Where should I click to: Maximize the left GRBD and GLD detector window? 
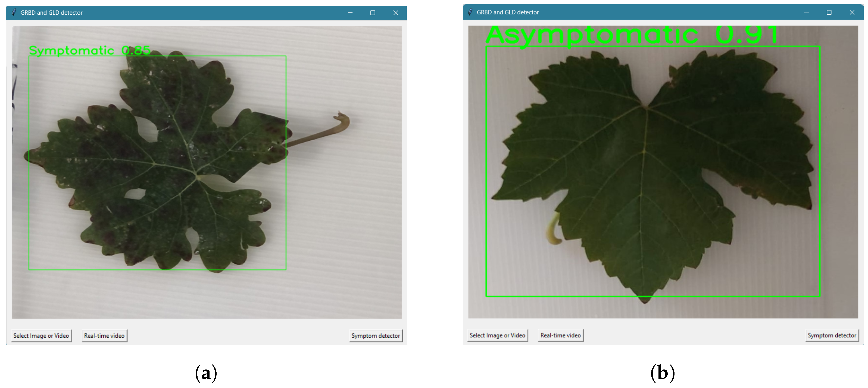(373, 13)
